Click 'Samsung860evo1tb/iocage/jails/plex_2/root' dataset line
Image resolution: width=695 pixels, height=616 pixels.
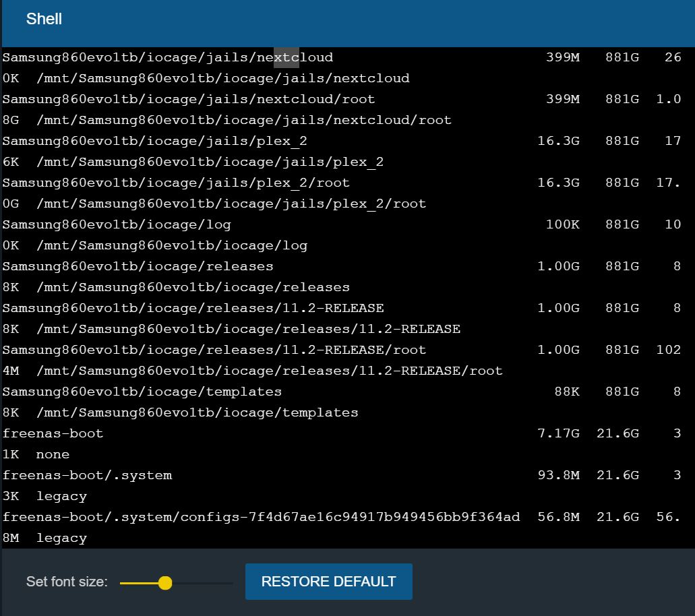click(176, 183)
